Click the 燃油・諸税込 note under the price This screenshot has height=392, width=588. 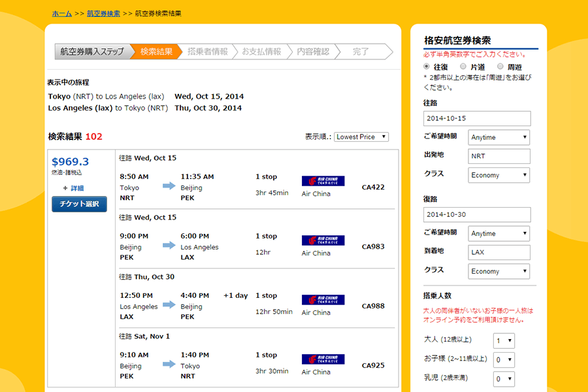(67, 172)
